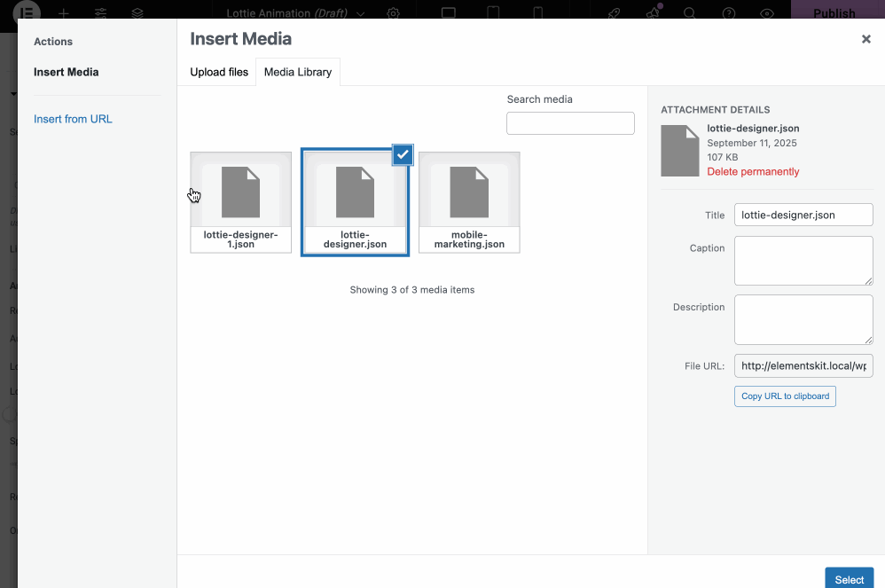Uncheck the selected lottie-designer.json checkbox

403,154
